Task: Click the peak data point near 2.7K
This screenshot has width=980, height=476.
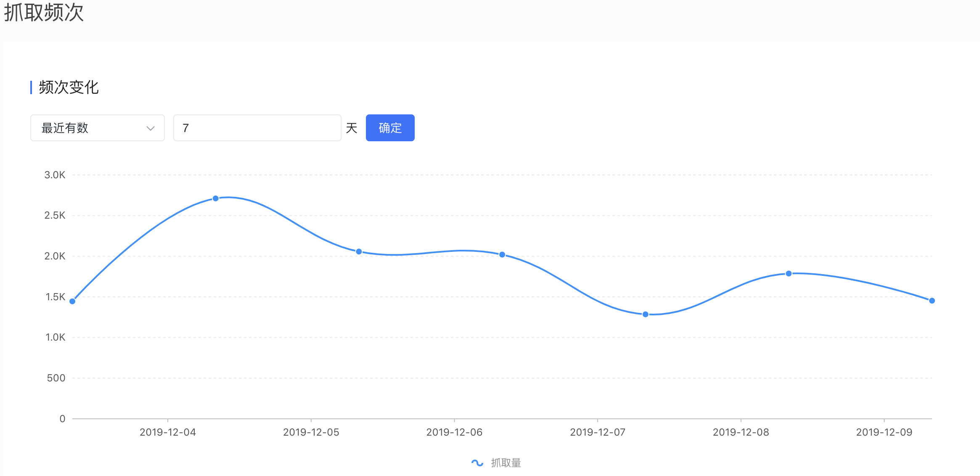Action: click(x=215, y=198)
